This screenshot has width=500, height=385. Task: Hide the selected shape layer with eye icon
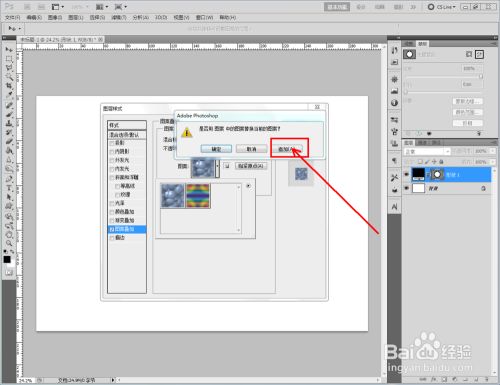406,174
